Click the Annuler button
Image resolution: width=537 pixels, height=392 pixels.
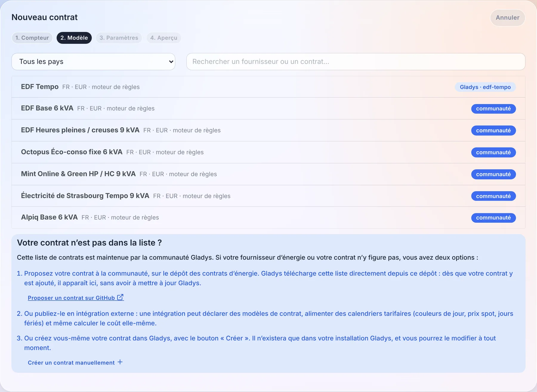(x=507, y=18)
